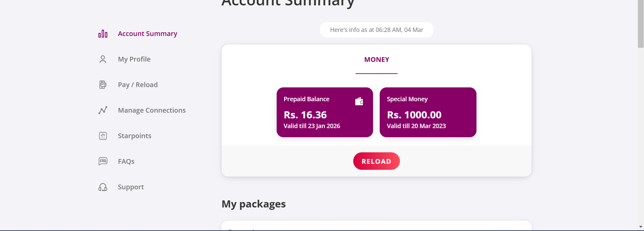This screenshot has width=644, height=231.
Task: Open the Support sidebar entry
Action: tap(131, 187)
